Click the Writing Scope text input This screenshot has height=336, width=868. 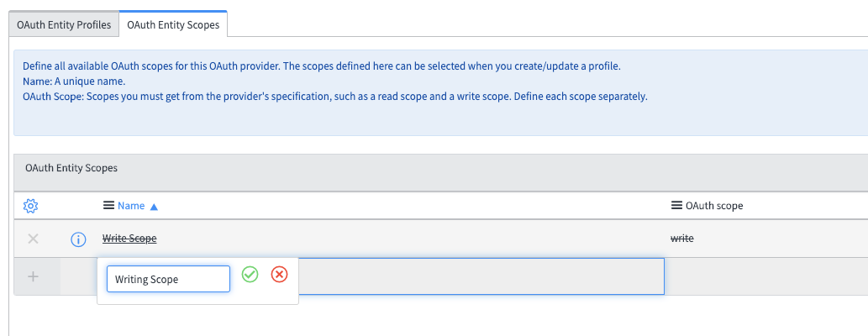point(168,279)
